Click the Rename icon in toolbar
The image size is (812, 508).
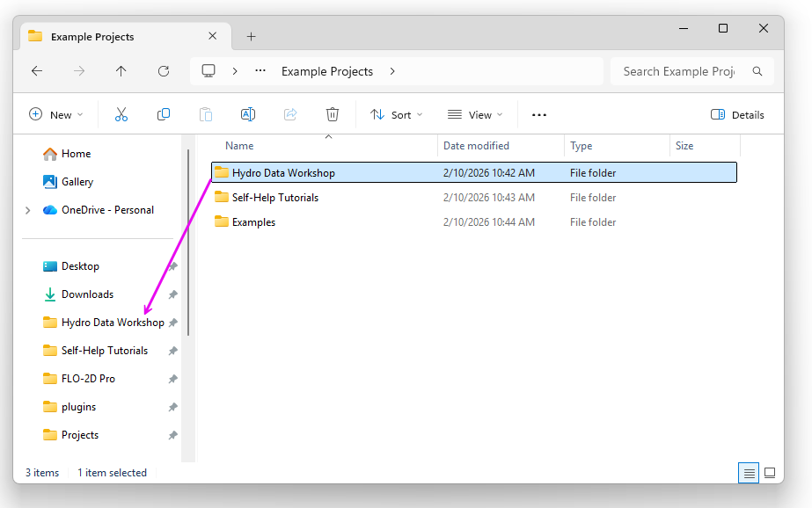pos(248,114)
